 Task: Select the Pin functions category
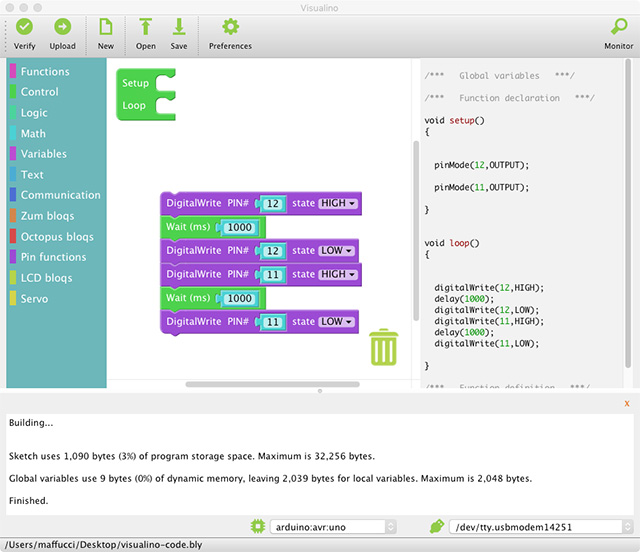coord(55,257)
